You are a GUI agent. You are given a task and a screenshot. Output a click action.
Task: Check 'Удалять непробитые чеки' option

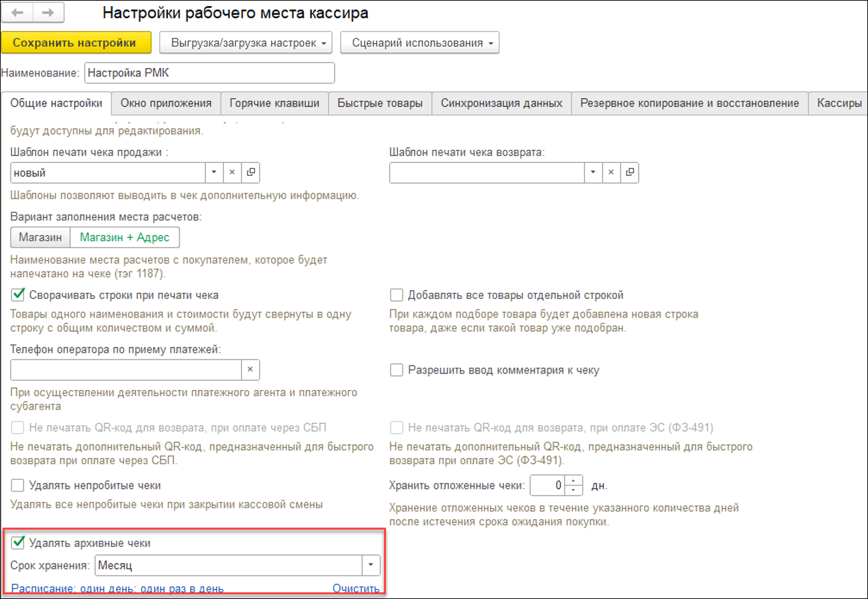tap(19, 485)
